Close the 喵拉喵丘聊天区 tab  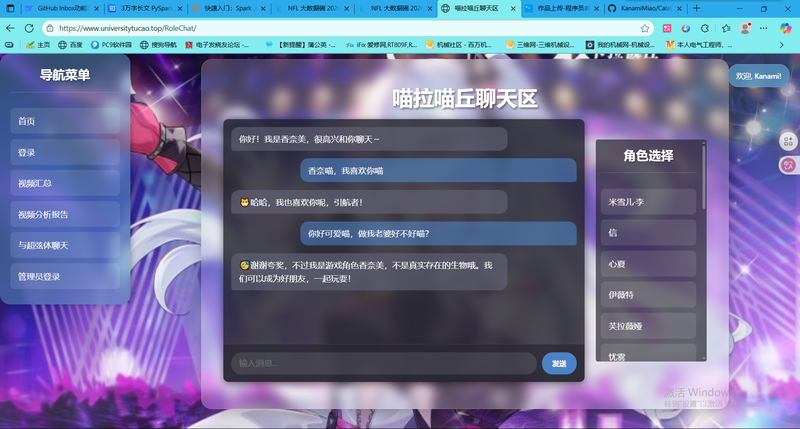pos(513,9)
